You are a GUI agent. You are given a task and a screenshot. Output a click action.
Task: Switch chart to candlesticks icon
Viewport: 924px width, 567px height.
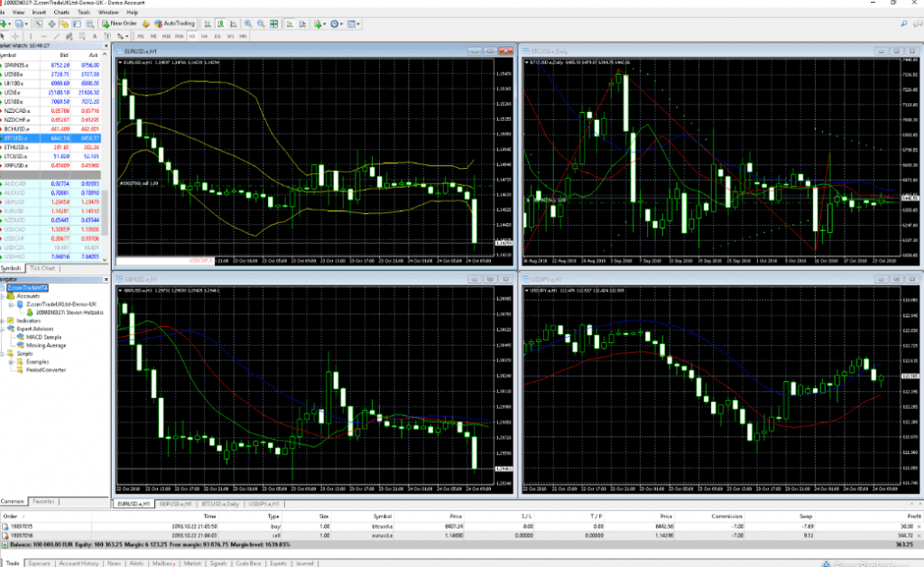[222, 23]
